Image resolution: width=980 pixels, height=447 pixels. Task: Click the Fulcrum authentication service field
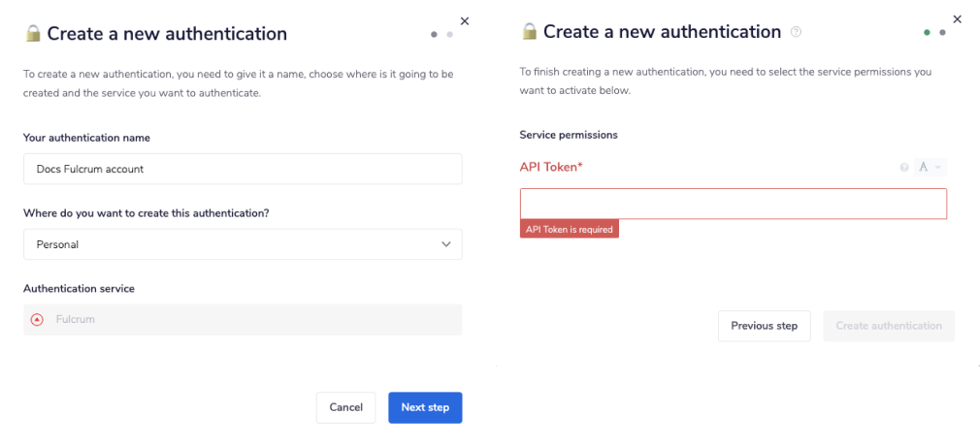243,319
